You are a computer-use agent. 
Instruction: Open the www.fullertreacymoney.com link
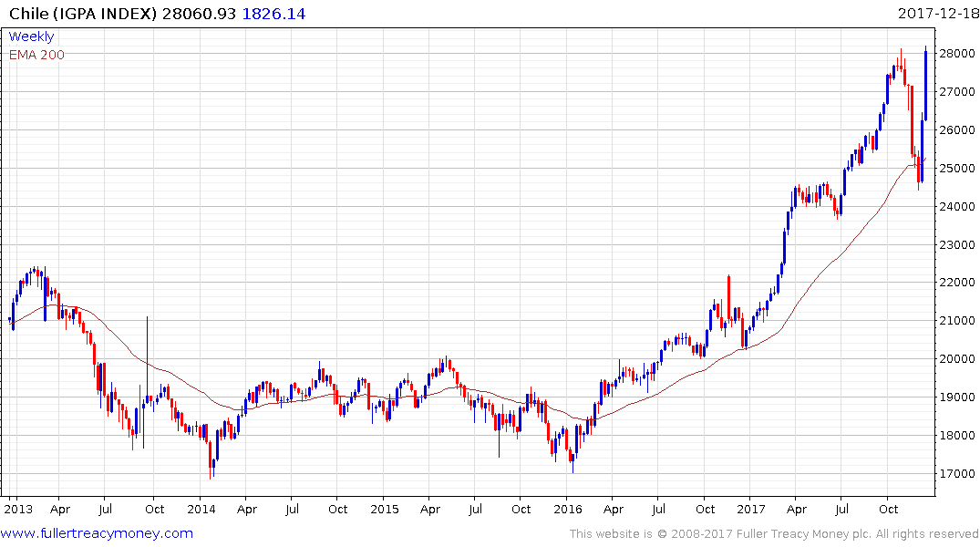97,533
